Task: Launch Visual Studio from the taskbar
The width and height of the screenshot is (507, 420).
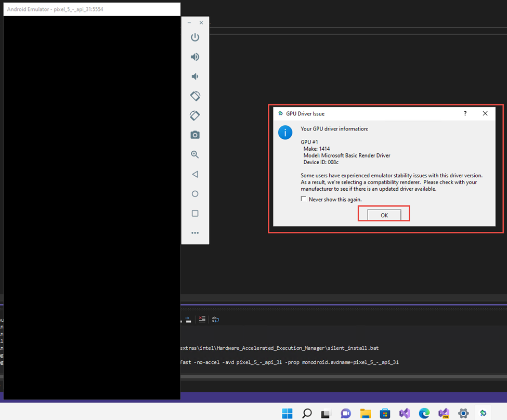Action: (404, 413)
